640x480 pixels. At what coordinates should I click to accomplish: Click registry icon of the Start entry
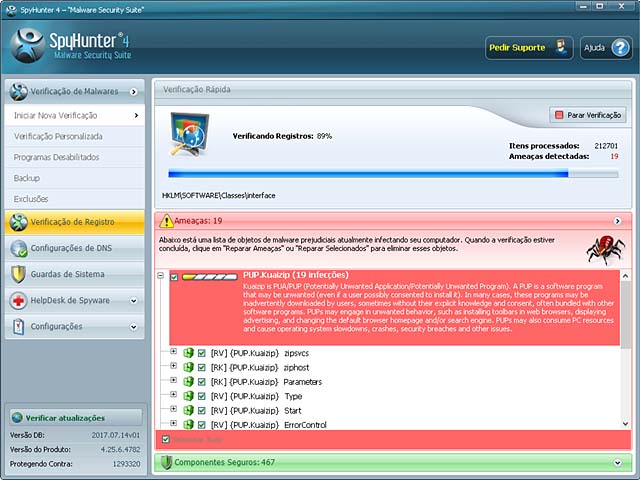click(x=188, y=410)
